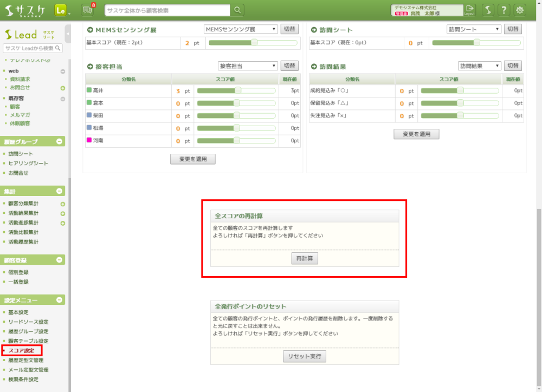Image resolution: width=542 pixels, height=392 pixels.
Task: Click the S icon button next to help
Action: [488, 10]
